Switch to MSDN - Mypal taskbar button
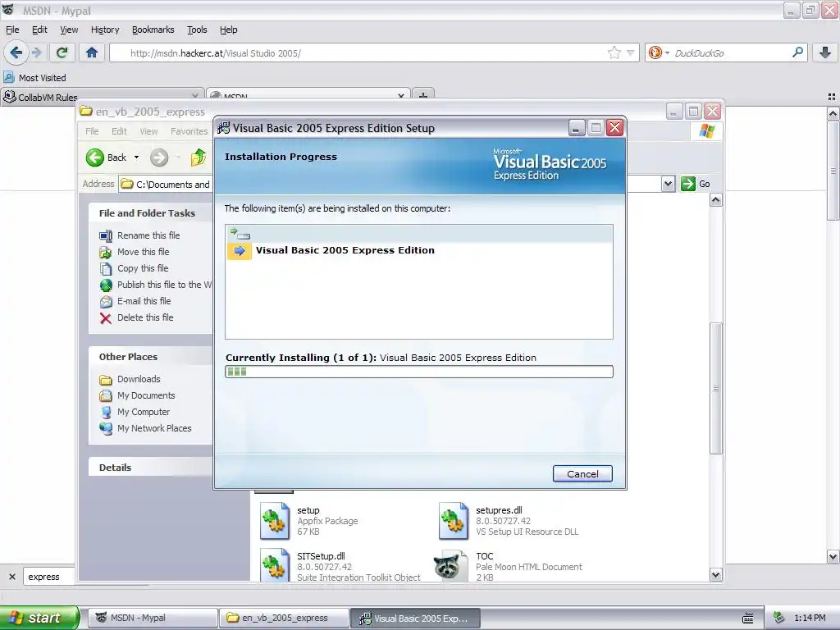The width and height of the screenshot is (840, 630). pyautogui.click(x=153, y=618)
